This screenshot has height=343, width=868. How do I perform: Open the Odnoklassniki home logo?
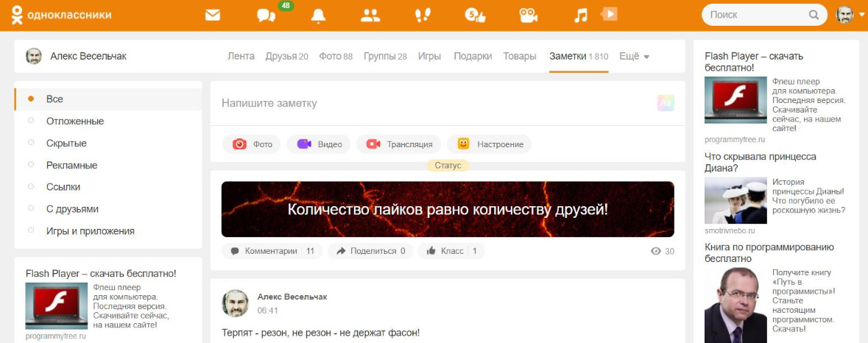coord(61,15)
